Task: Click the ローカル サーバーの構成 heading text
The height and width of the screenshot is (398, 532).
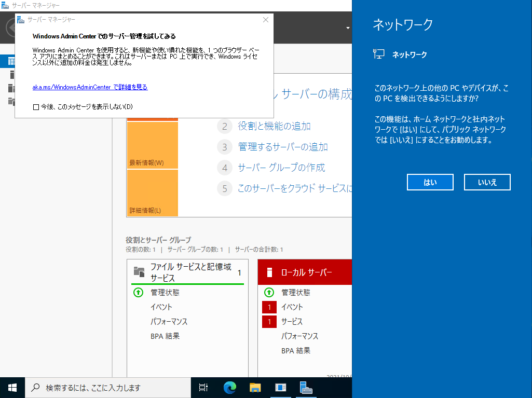Action: tap(313, 94)
